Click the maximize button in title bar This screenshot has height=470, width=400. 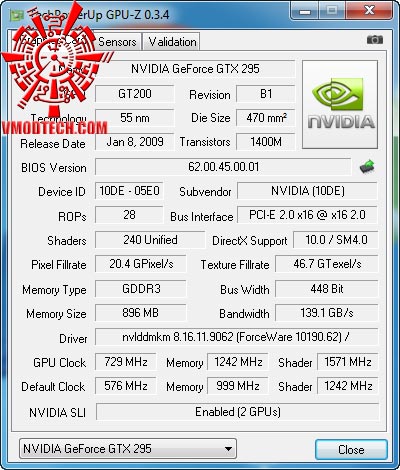pos(332,11)
